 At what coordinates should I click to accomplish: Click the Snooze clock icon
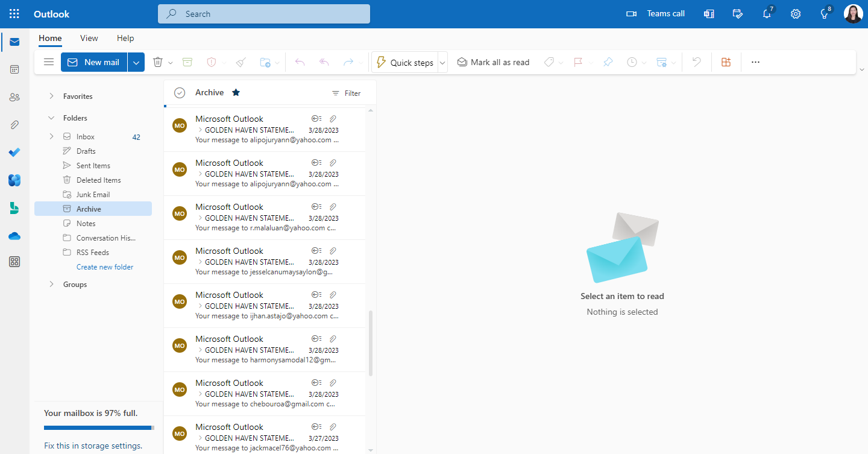point(632,62)
